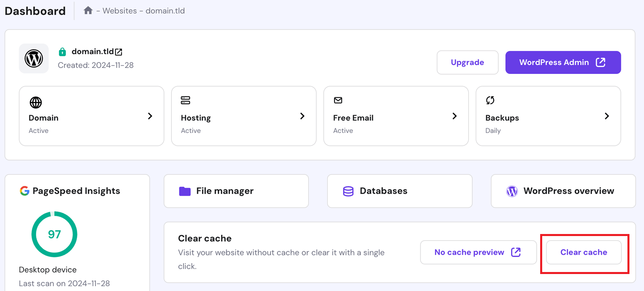Click the globe icon on Domain card
644x291 pixels.
tap(36, 103)
